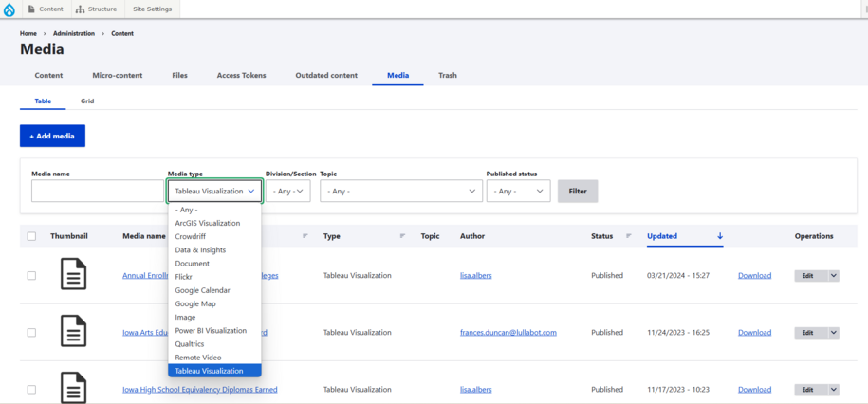
Task: Edit the Iowa Arts Education media item
Action: [x=810, y=333]
